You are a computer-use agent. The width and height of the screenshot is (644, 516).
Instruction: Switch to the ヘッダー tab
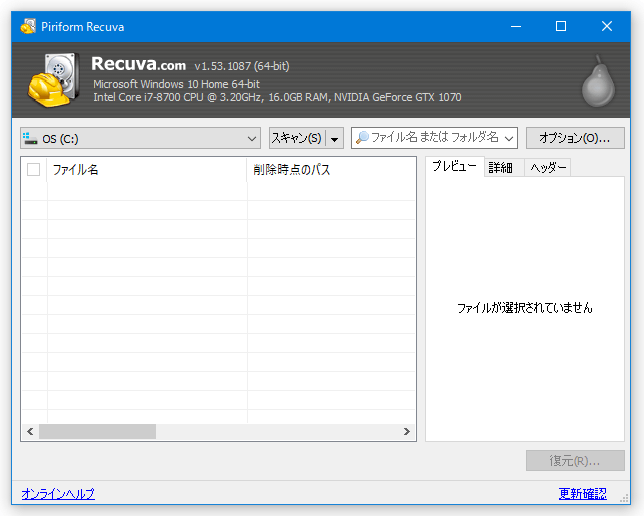coord(547,168)
